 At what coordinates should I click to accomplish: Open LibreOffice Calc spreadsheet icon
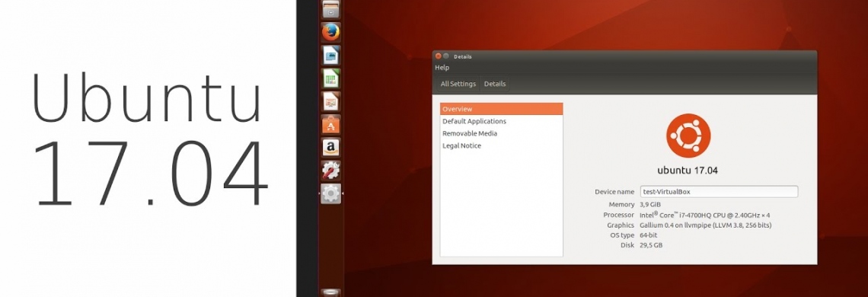[x=330, y=78]
